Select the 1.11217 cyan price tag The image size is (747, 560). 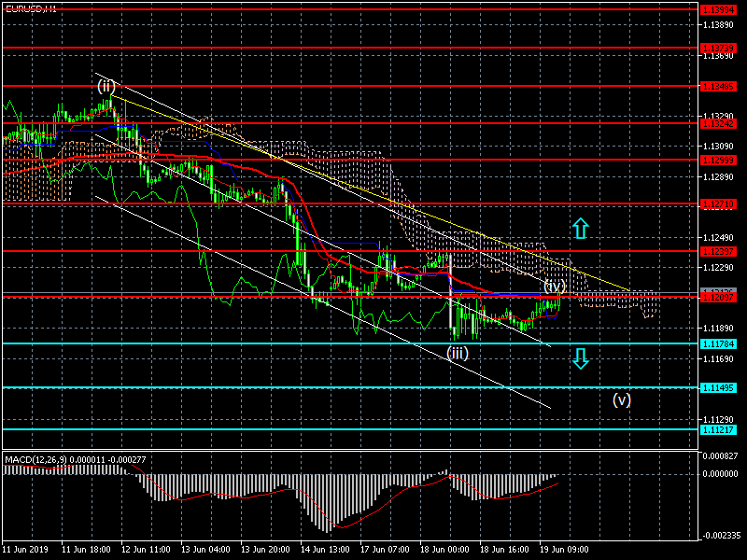[718, 430]
